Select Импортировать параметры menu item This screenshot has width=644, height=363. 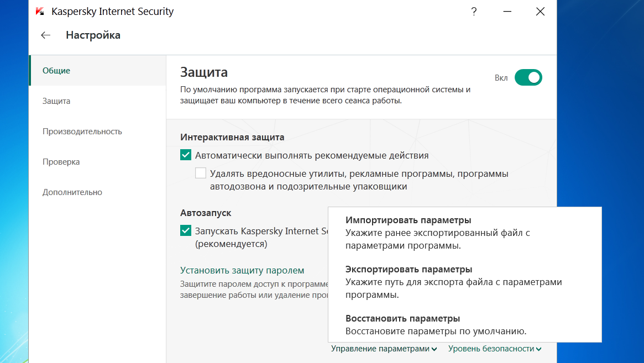pos(409,220)
